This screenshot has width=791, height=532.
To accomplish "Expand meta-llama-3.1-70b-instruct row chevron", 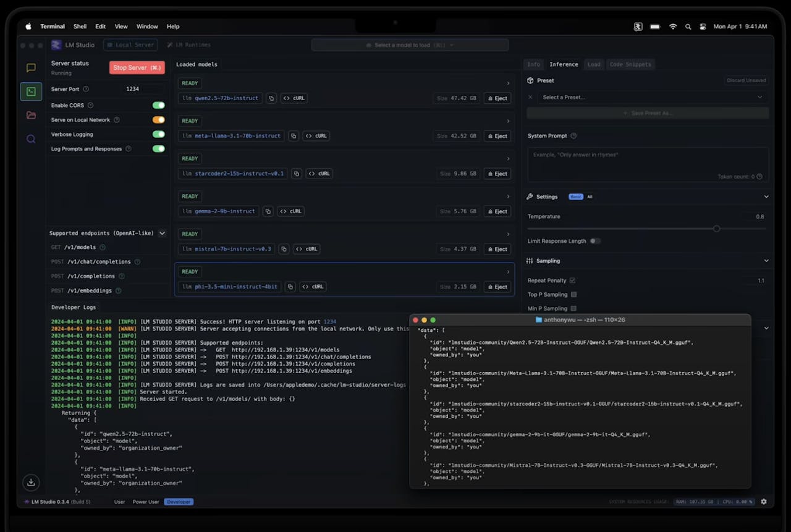I will (x=508, y=120).
